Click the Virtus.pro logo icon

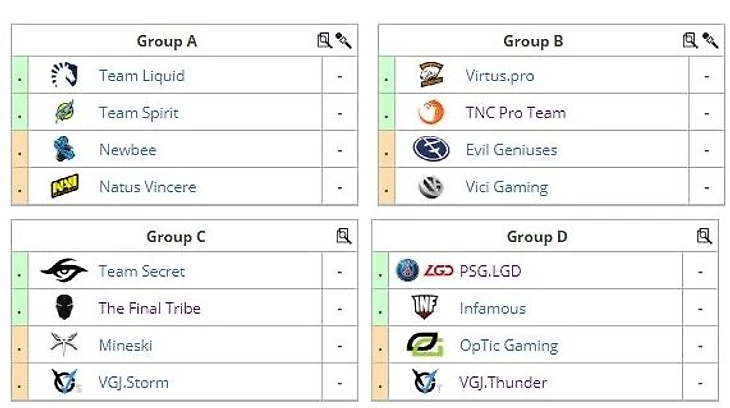pyautogui.click(x=431, y=75)
